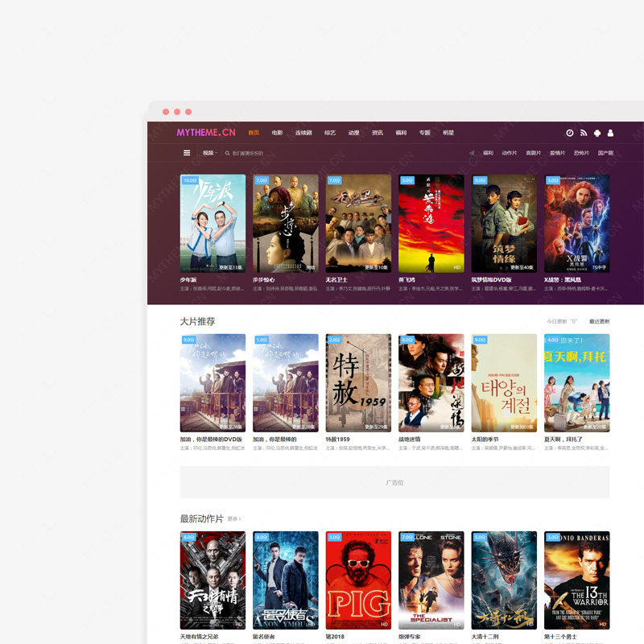Image resolution: width=644 pixels, height=644 pixels.
Task: Expand 更多 next to 最新动作片
Action: [x=233, y=519]
